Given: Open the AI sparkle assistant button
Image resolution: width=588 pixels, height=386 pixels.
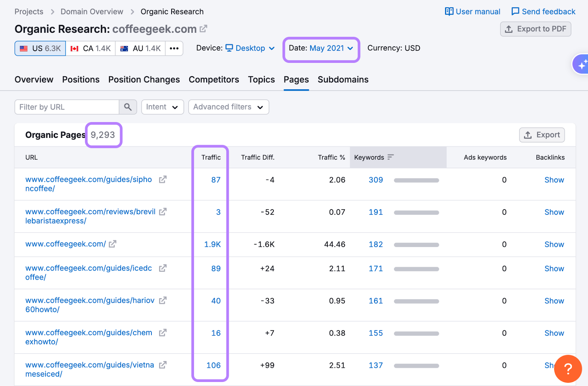Looking at the screenshot, I should click(x=581, y=65).
